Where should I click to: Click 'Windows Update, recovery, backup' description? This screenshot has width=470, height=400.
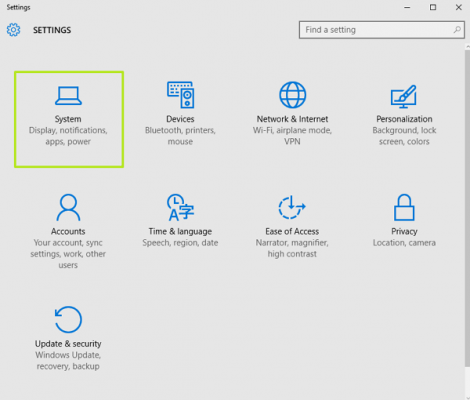[x=68, y=361]
